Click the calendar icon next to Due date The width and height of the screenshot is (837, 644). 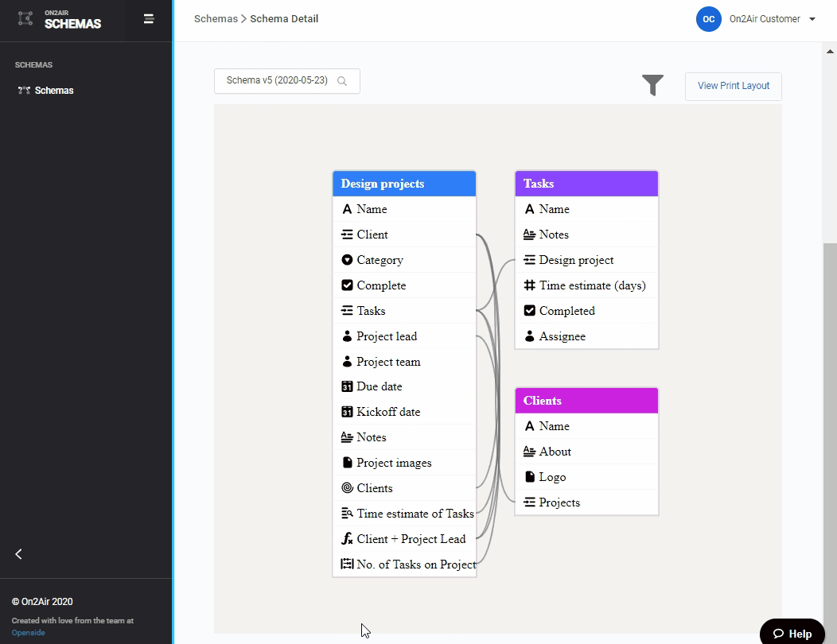347,386
